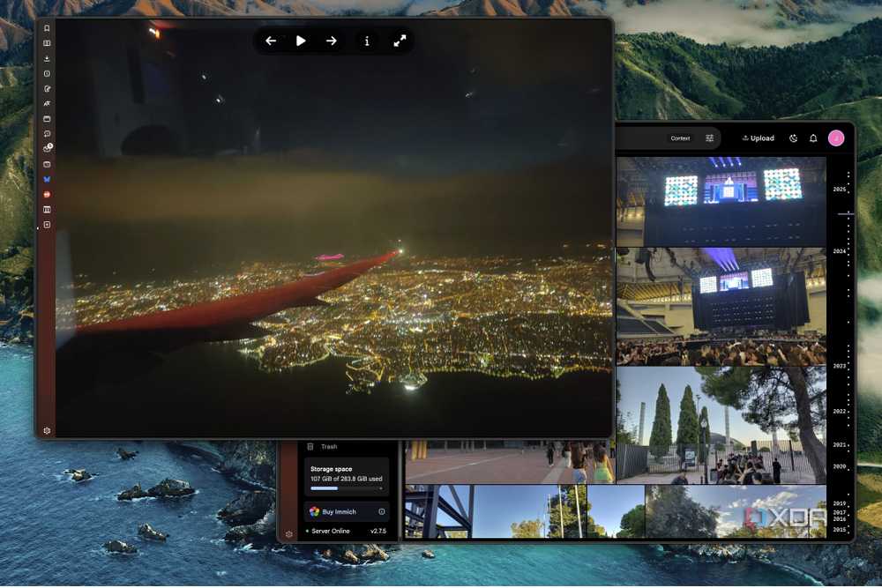The image size is (882, 588).
Task: Click the Server Online status text
Action: pyautogui.click(x=331, y=532)
